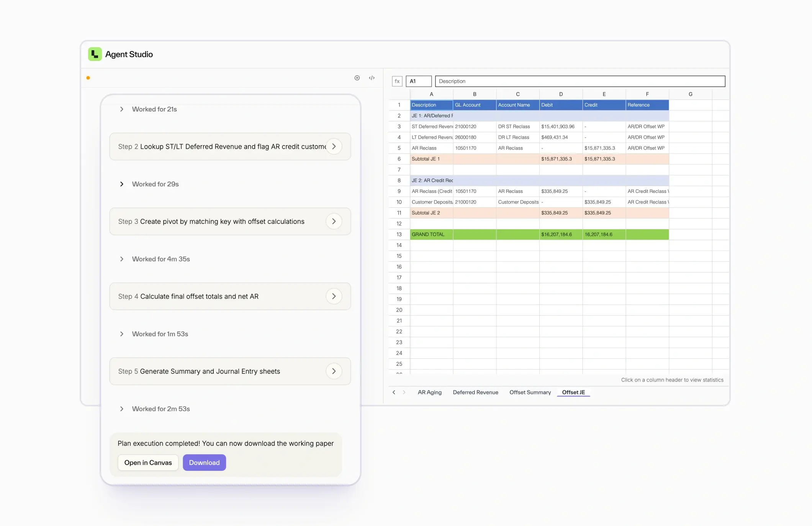Switch to the AR Aging sheet tab
The image size is (812, 526).
pos(429,392)
